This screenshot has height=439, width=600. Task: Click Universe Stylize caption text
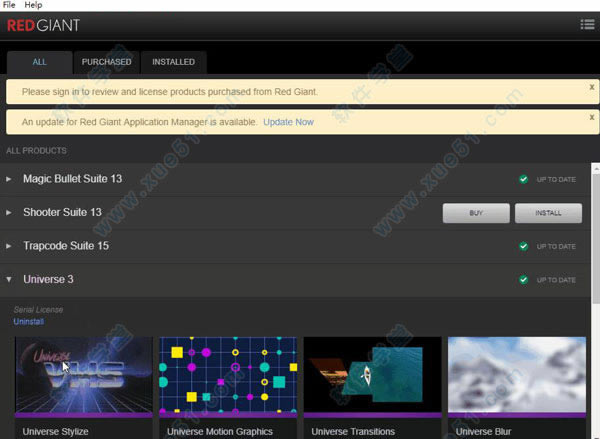55,432
